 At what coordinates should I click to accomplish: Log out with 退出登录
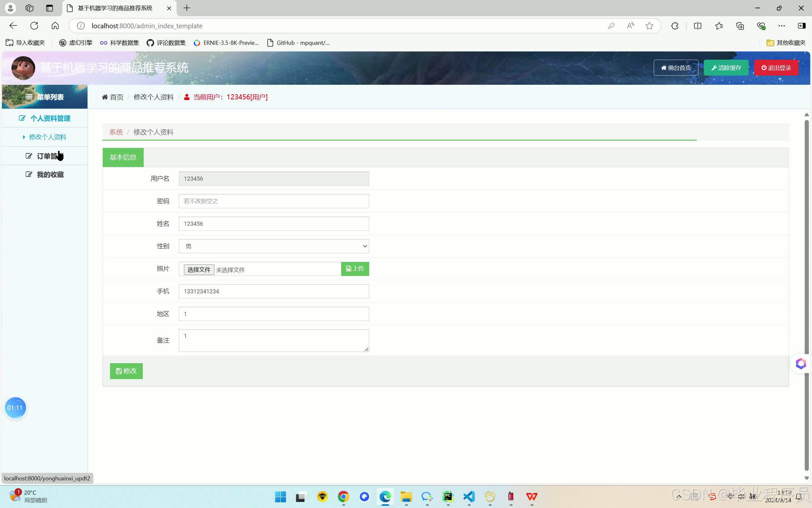[x=776, y=68]
